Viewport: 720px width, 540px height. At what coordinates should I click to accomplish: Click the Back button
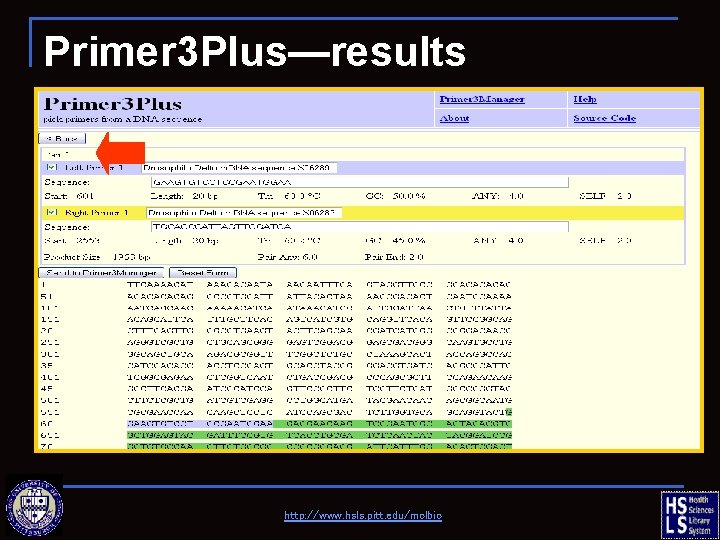[62, 138]
